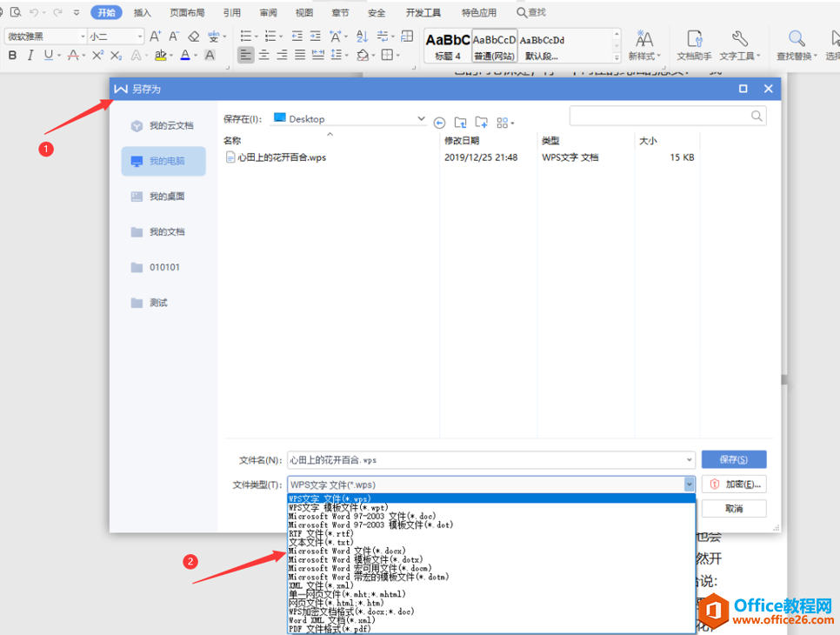Open the bullet list dropdown

256,37
